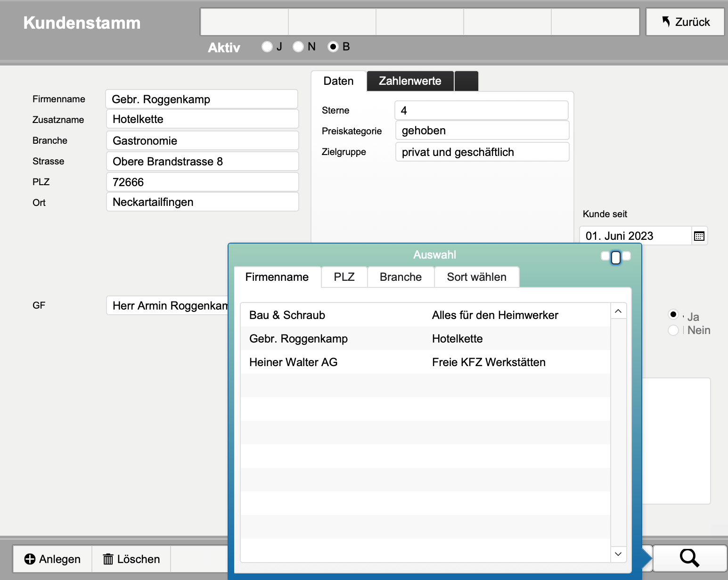
Task: Switch to the Zahlenwerte tab
Action: [410, 81]
